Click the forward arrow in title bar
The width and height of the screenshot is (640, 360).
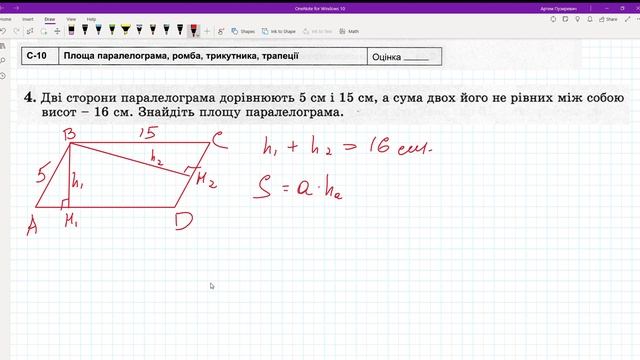pos(16,8)
